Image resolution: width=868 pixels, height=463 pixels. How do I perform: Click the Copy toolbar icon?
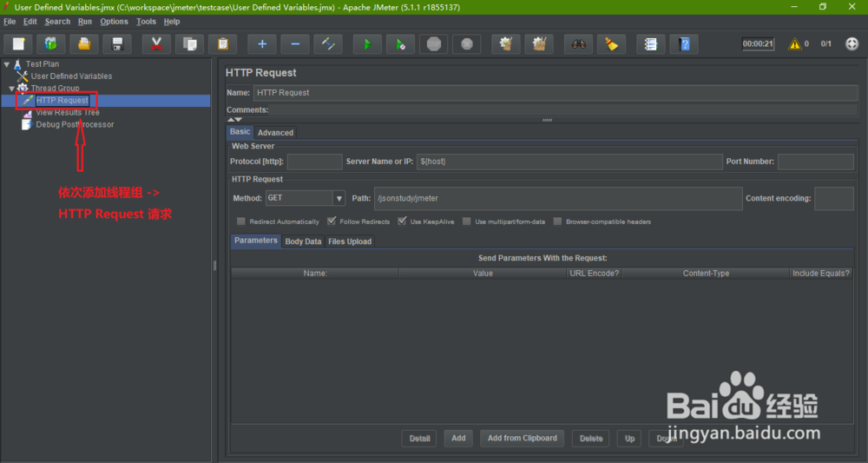pos(189,44)
